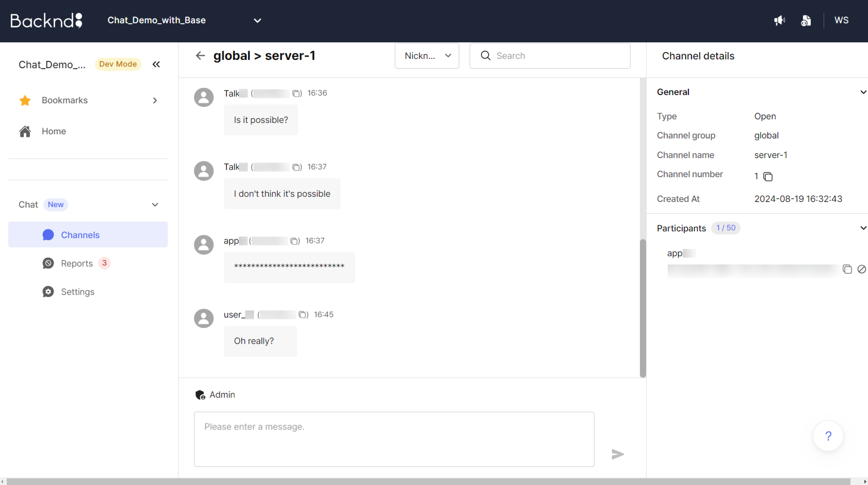
Task: Expand the Bookmarks submenu arrow
Action: coord(155,100)
